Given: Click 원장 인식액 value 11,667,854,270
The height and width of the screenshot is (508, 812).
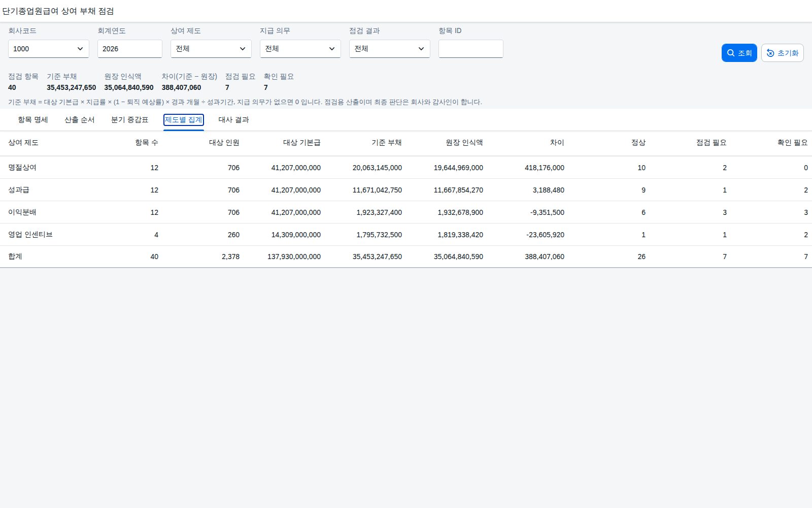Looking at the screenshot, I should click(458, 190).
